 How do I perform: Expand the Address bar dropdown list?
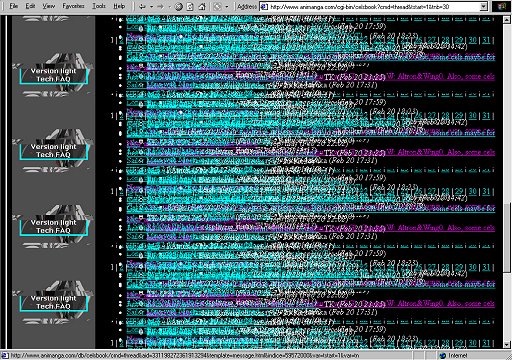pyautogui.click(x=484, y=6)
